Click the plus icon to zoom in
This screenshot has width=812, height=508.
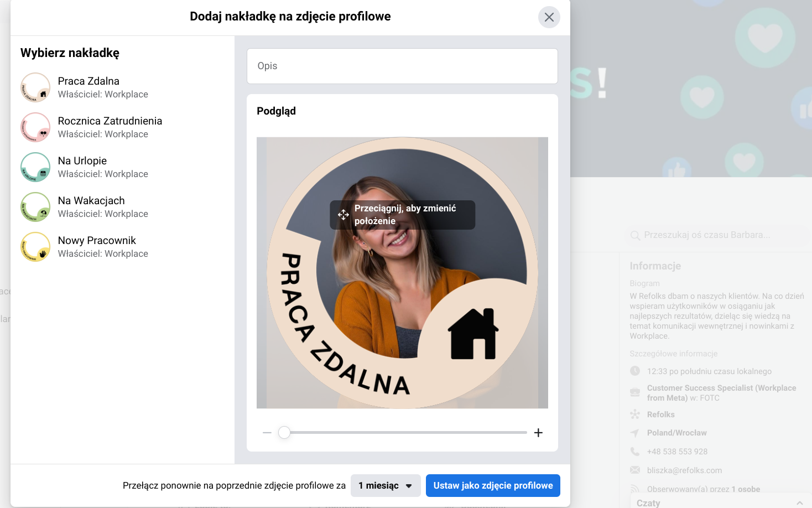coord(538,432)
